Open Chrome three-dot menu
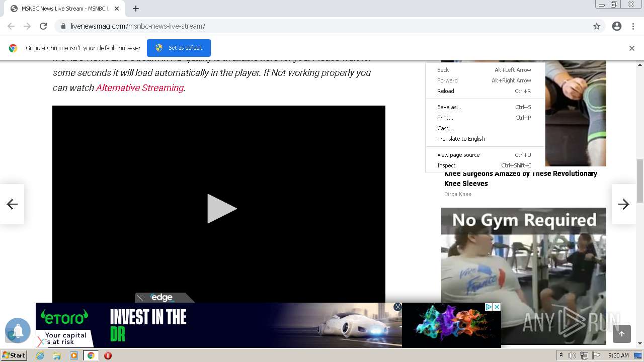644x362 pixels. point(633,26)
